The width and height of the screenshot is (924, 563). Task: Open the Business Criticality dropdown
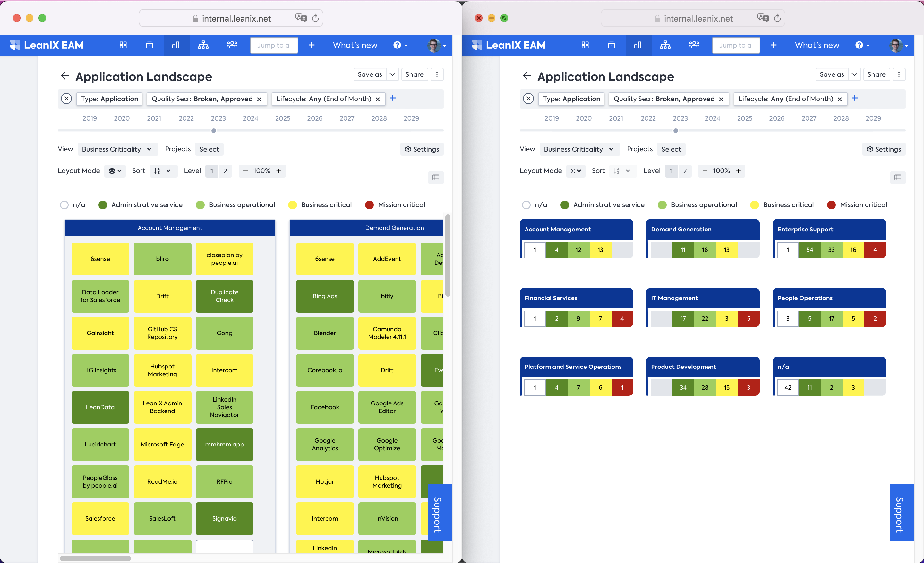point(116,149)
